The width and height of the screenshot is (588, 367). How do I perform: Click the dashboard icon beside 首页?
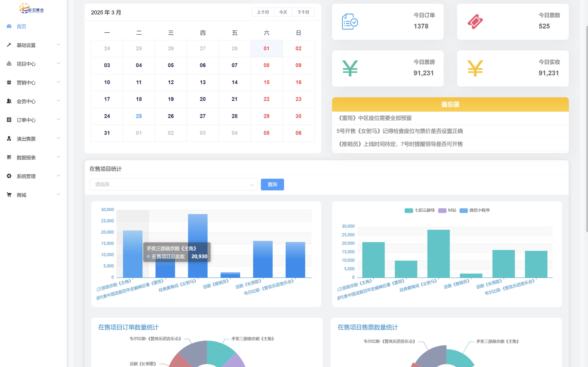point(9,26)
